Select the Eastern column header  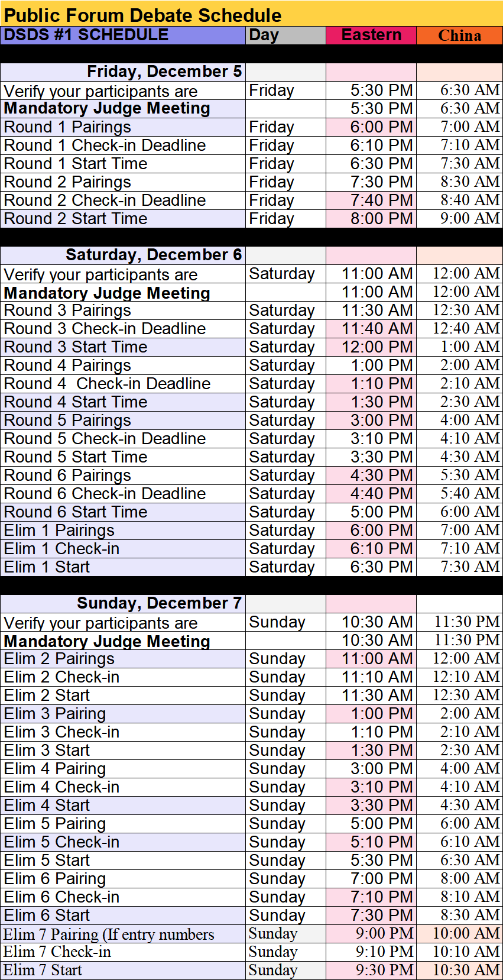[x=371, y=35]
